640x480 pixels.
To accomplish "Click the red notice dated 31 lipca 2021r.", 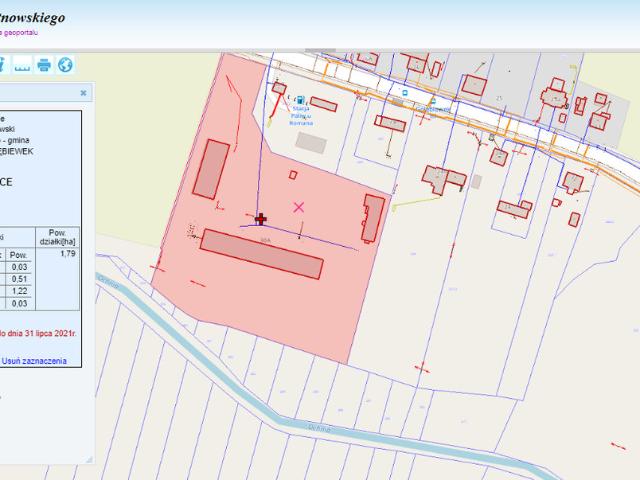I will [x=42, y=331].
